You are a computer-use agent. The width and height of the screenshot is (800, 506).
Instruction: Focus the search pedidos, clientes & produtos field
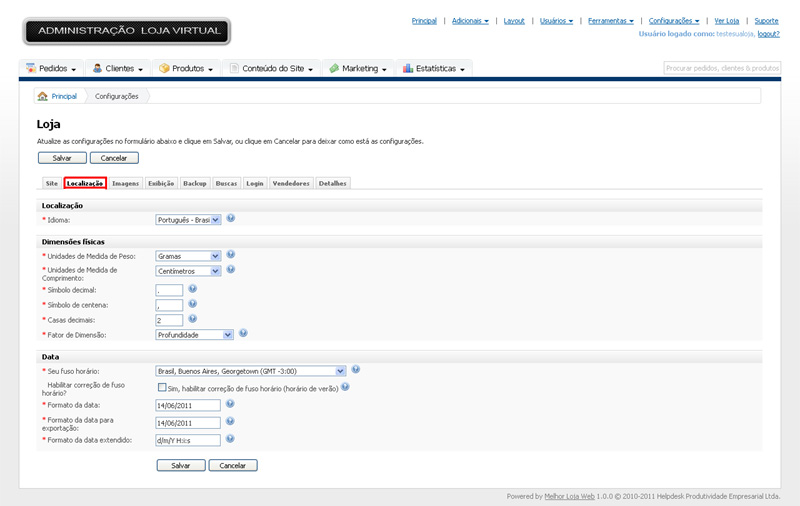[x=722, y=68]
